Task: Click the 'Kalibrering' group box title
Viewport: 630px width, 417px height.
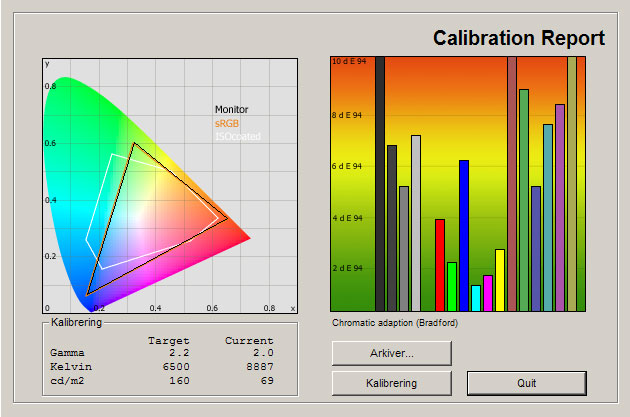Action: tap(76, 322)
